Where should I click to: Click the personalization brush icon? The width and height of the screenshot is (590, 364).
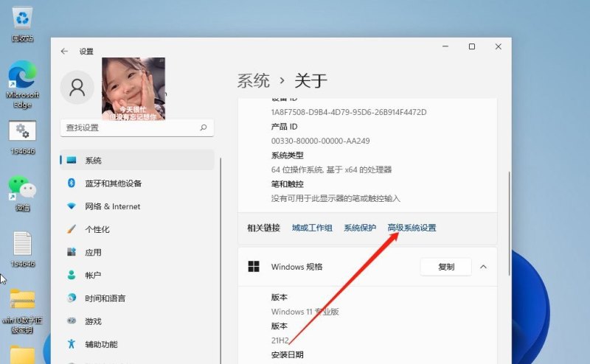pos(72,229)
